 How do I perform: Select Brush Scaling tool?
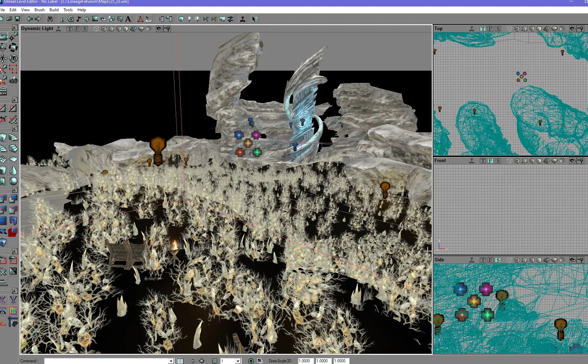3,47
